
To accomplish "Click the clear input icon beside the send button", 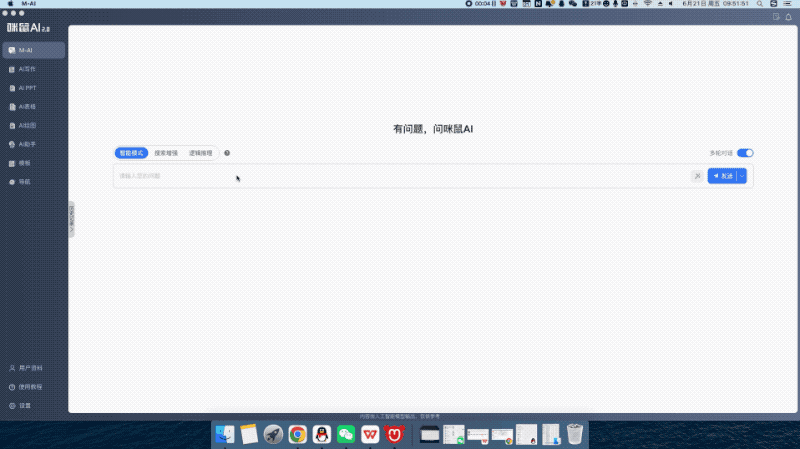I will (x=697, y=176).
